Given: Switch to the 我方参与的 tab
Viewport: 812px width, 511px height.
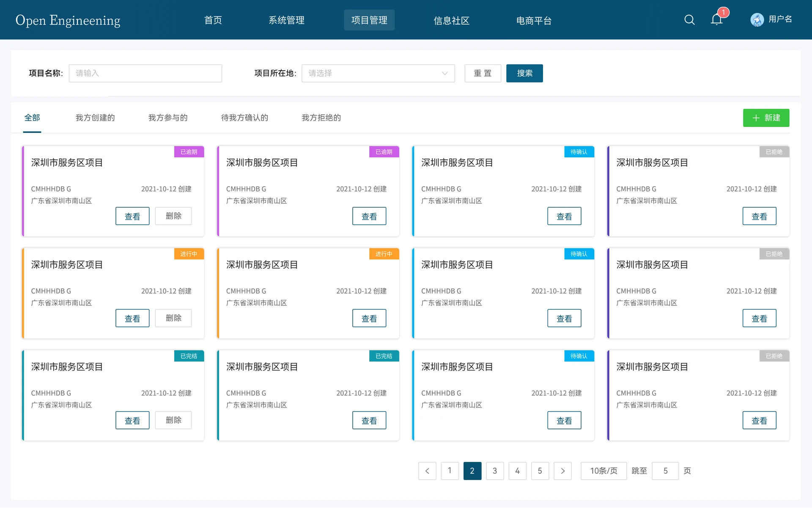Looking at the screenshot, I should pyautogui.click(x=168, y=118).
